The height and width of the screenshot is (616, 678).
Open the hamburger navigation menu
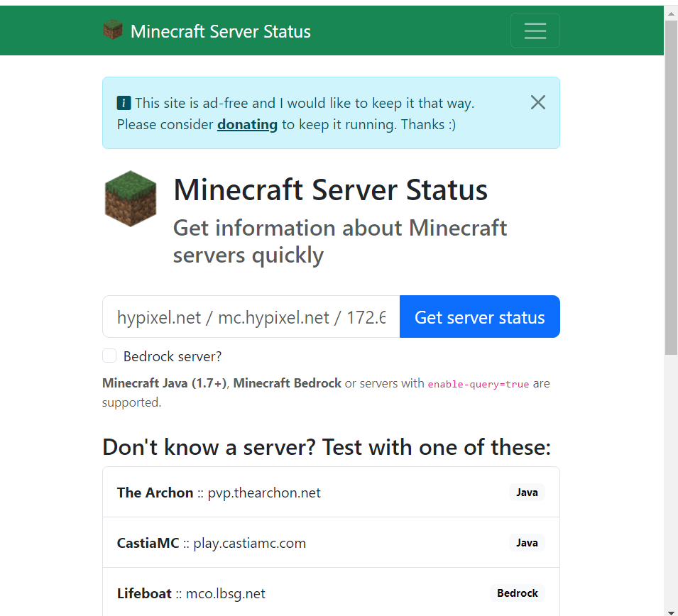click(x=535, y=31)
